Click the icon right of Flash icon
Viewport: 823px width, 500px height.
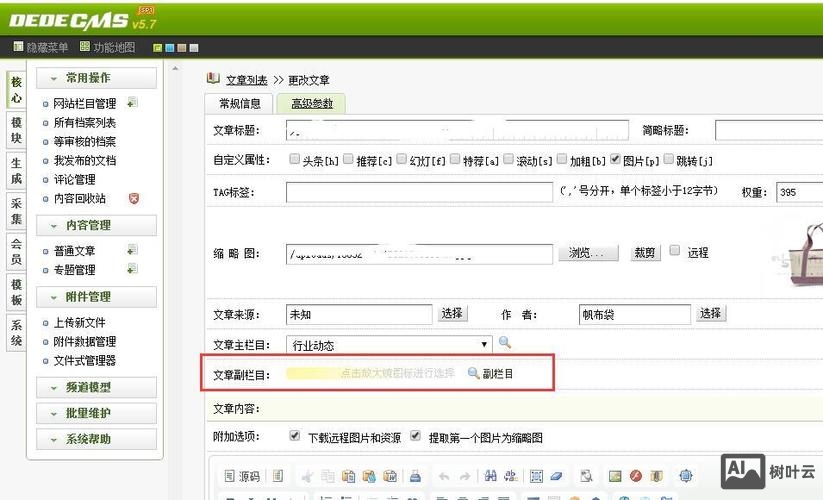click(x=656, y=476)
